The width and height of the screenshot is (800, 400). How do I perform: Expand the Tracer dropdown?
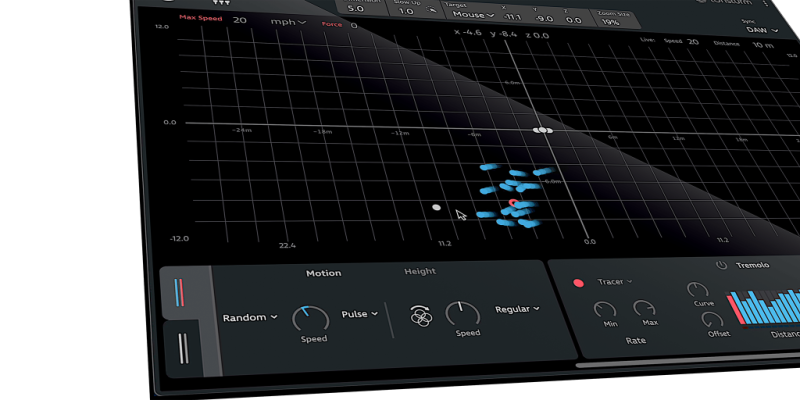(x=615, y=282)
